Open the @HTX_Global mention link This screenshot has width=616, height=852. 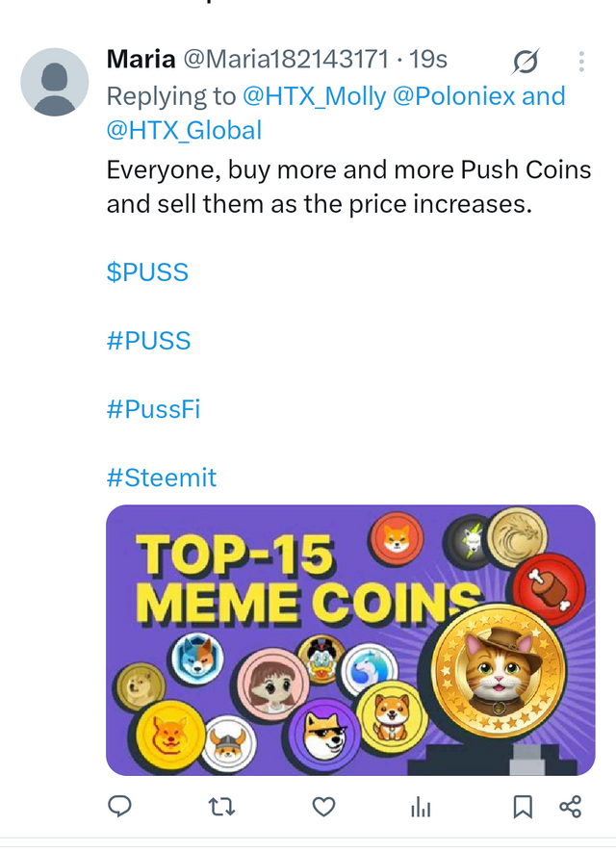click(184, 130)
